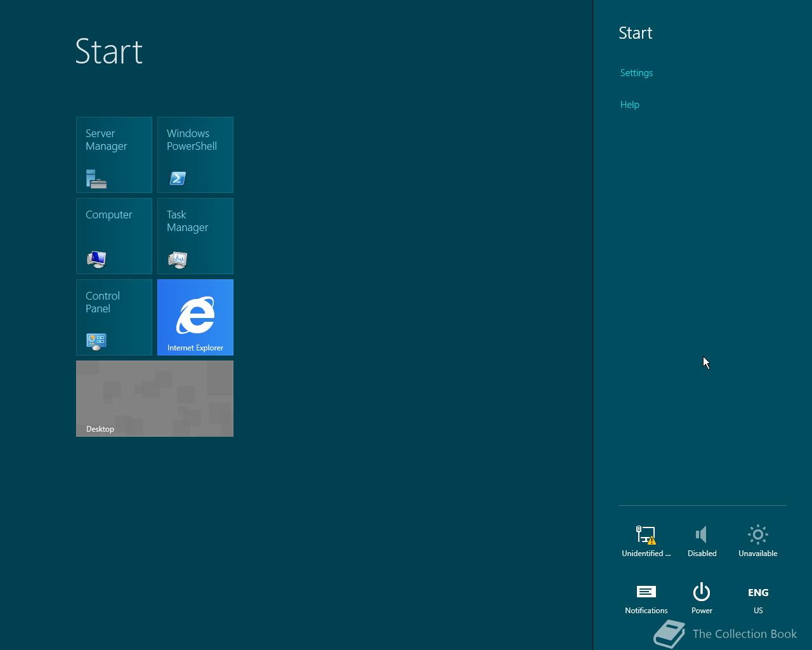Open the Server Manager tile
The width and height of the screenshot is (812, 650).
114,155
